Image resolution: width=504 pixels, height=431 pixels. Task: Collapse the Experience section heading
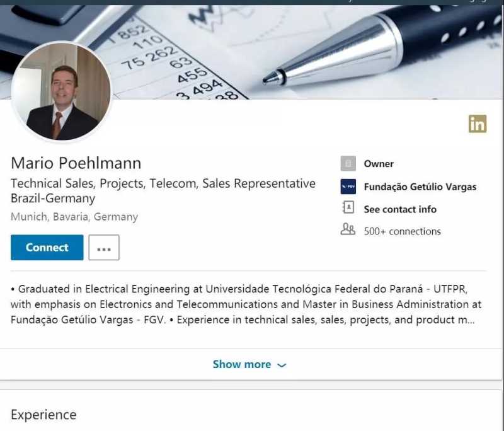point(43,415)
